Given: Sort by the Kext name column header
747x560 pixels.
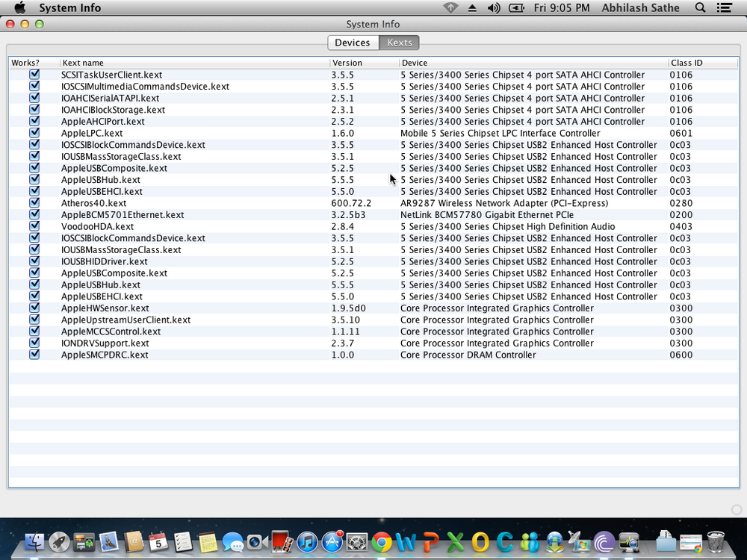Looking at the screenshot, I should click(x=194, y=63).
